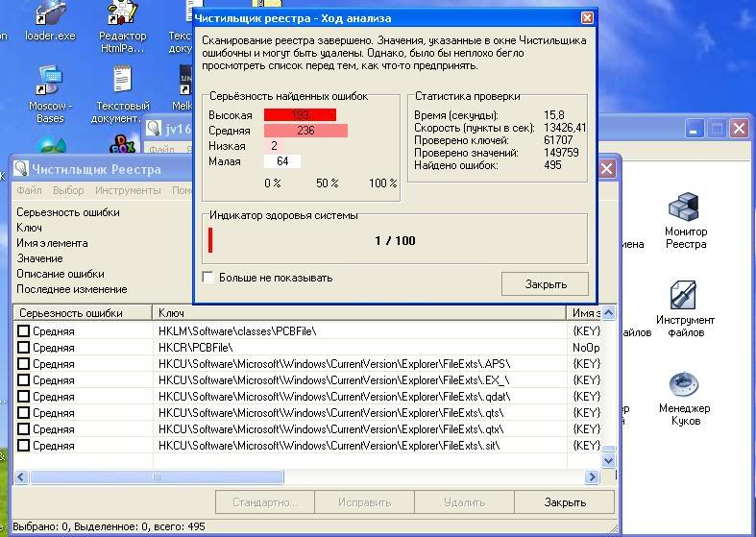This screenshot has height=537, width=756.
Task: Click status bar text Выбрано: 0
Action: pyautogui.click(x=41, y=526)
